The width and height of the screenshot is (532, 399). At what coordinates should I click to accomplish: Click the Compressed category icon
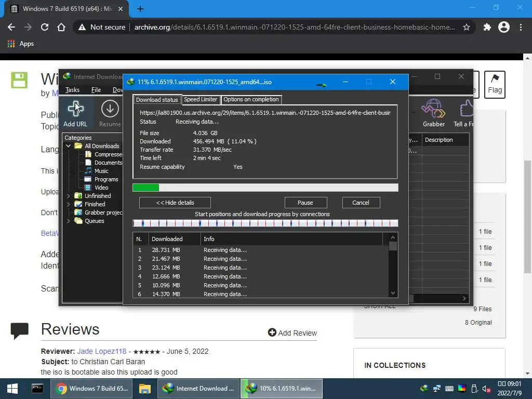click(x=88, y=154)
